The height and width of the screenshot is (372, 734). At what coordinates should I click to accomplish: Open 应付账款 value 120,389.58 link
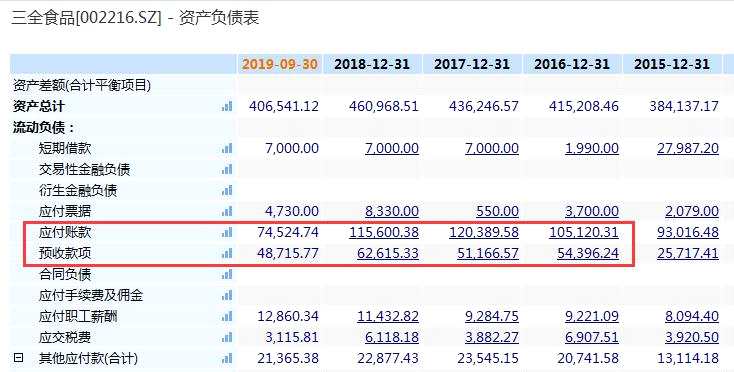coord(484,233)
